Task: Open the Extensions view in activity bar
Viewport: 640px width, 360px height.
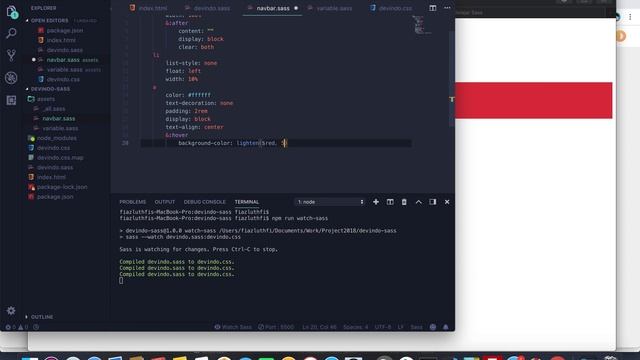Action: (x=11, y=100)
